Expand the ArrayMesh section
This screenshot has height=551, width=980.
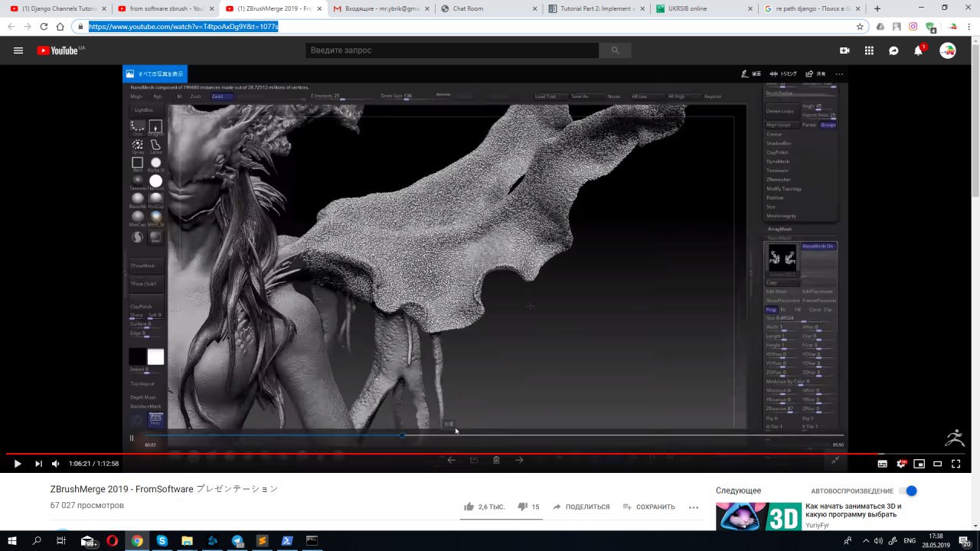pos(780,229)
